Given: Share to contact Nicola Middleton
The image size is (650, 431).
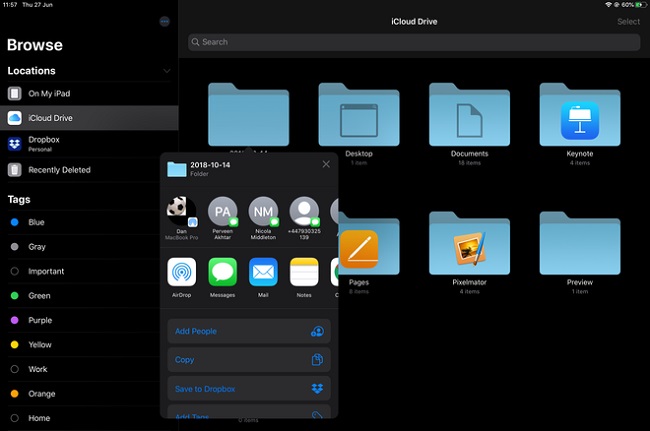Looking at the screenshot, I should [263, 218].
